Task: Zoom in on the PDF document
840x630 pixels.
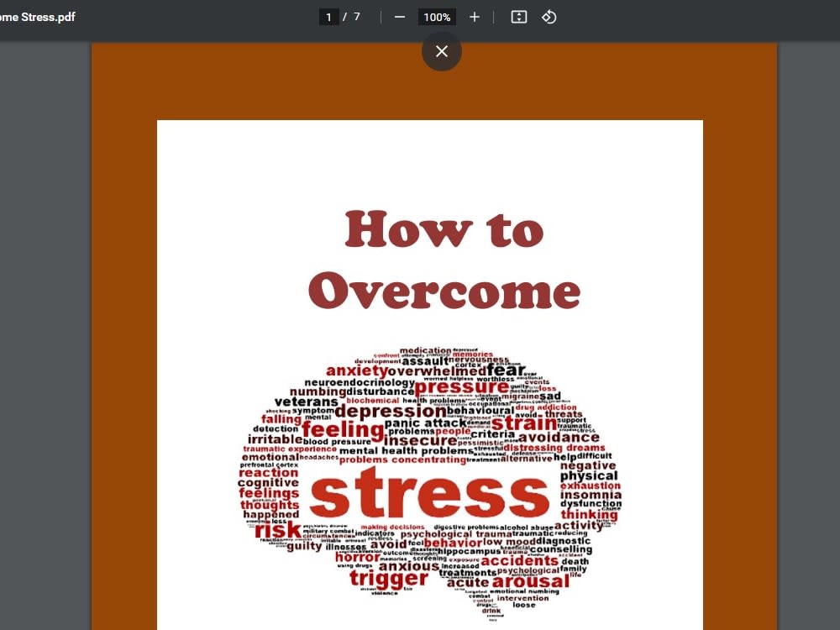Action: click(474, 17)
